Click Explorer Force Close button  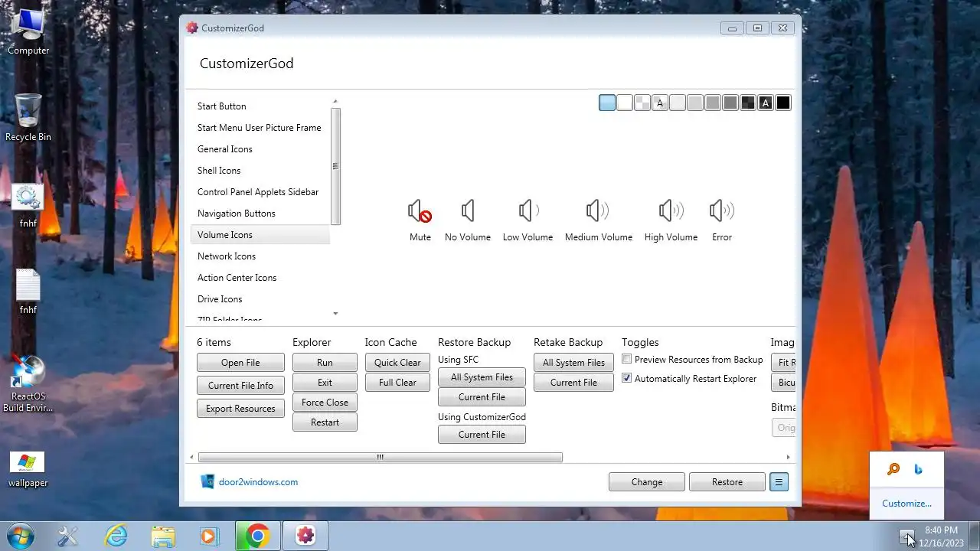[x=325, y=403]
